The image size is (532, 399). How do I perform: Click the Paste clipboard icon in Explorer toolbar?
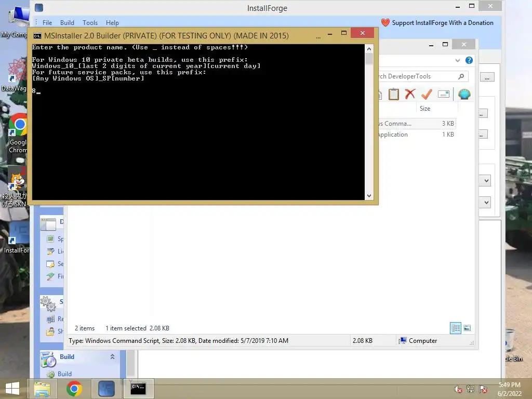click(x=394, y=94)
